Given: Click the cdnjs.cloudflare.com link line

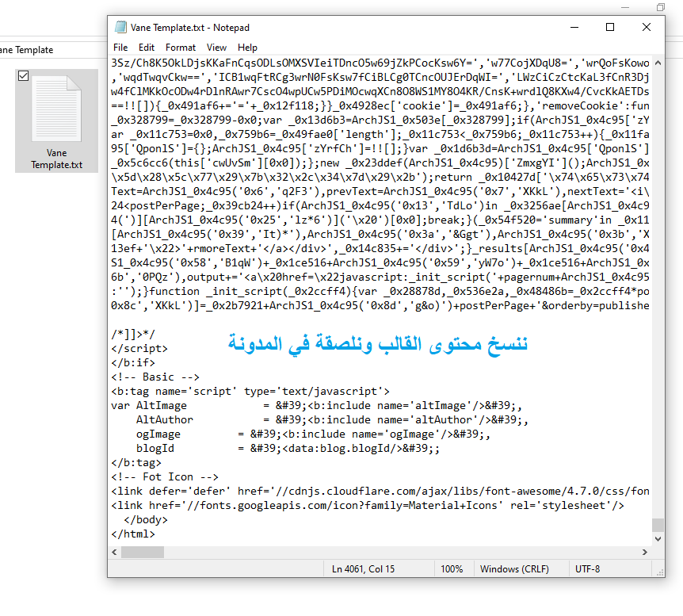Looking at the screenshot, I should [x=380, y=492].
